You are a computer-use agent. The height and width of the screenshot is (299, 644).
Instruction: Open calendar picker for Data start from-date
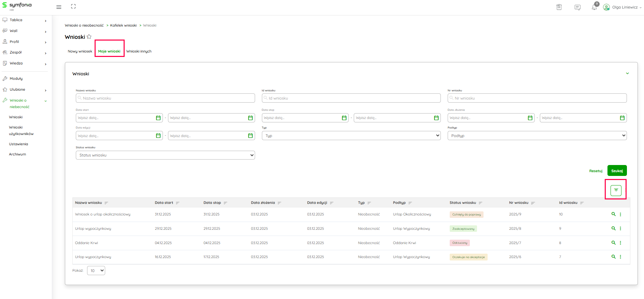[x=158, y=118]
